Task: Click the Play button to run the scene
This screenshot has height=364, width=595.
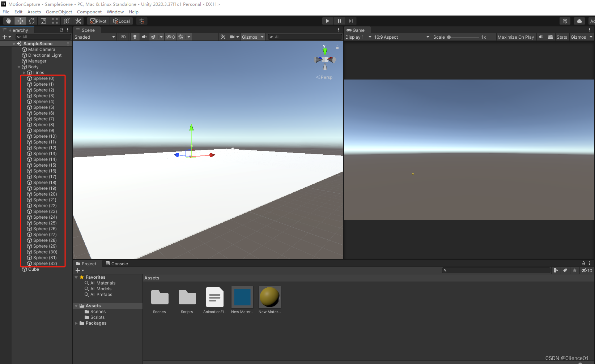Action: (x=327, y=21)
